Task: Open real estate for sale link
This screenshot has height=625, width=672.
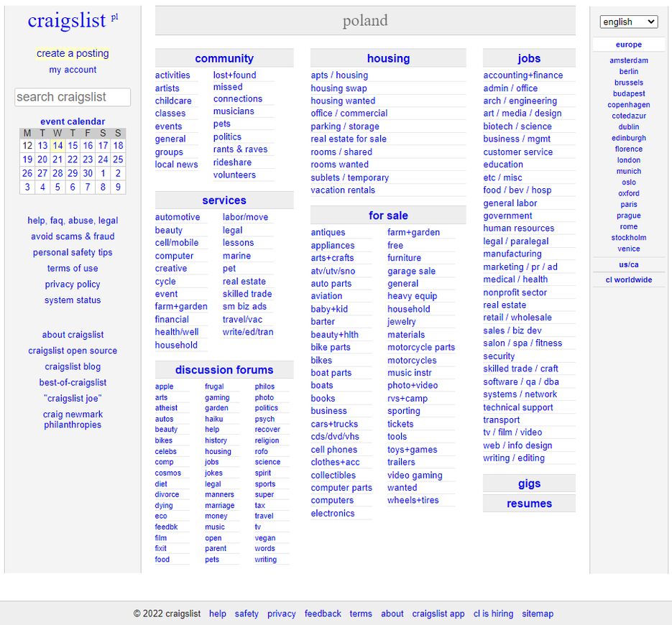Action: pos(349,139)
